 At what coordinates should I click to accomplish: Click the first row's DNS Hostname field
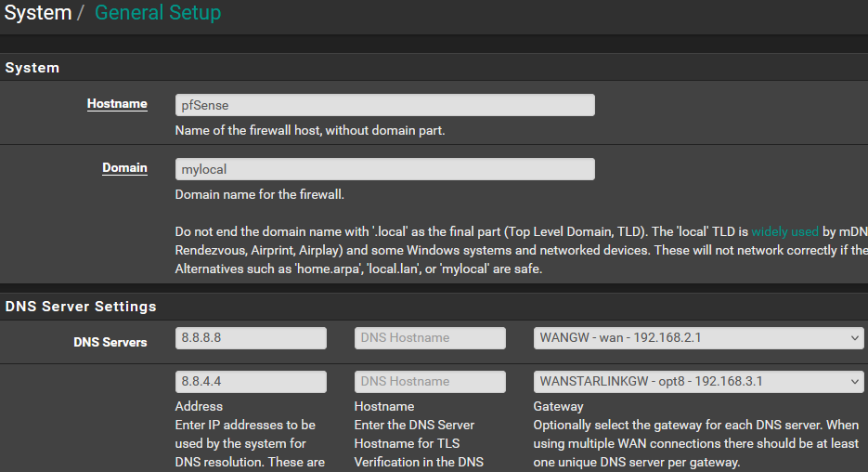(x=430, y=338)
